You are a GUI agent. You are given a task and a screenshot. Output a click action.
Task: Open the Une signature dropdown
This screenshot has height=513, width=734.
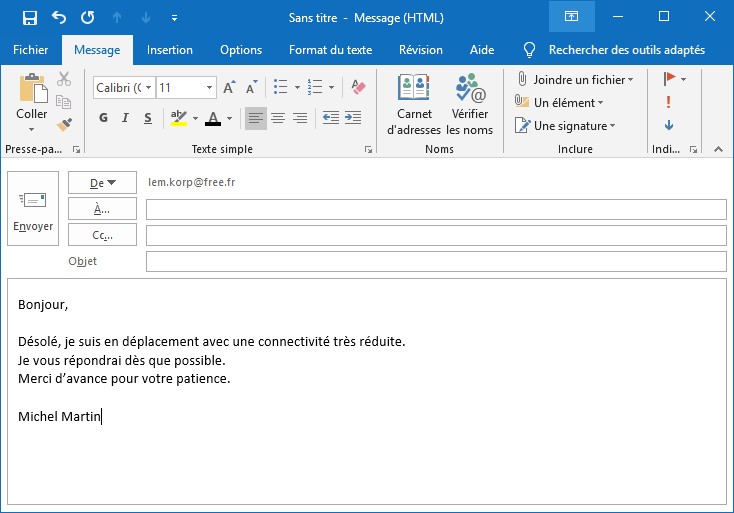(x=612, y=126)
